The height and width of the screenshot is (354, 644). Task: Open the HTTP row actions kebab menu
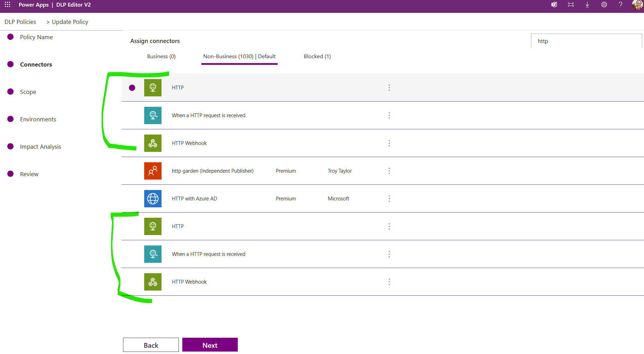pos(389,87)
